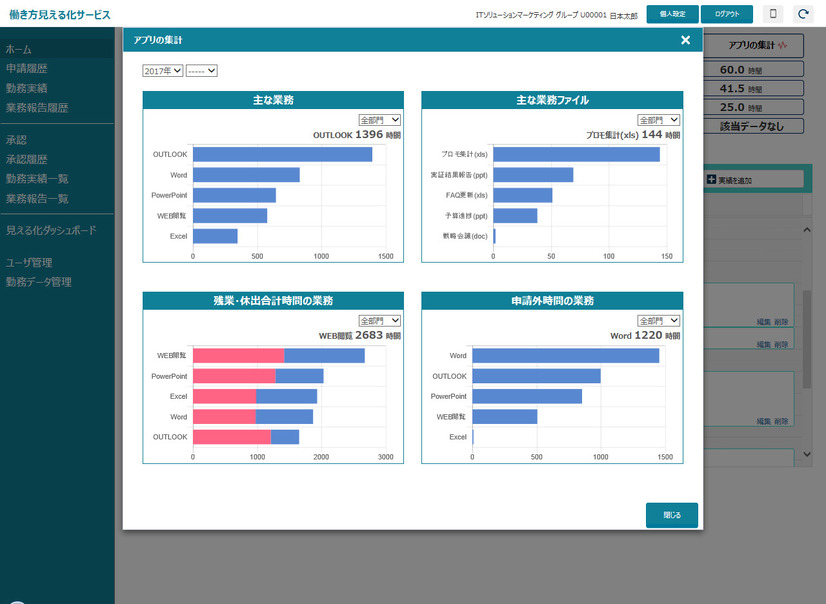Select 業務報告一覧 in the sidebar
Image resolution: width=826 pixels, height=604 pixels.
37,199
